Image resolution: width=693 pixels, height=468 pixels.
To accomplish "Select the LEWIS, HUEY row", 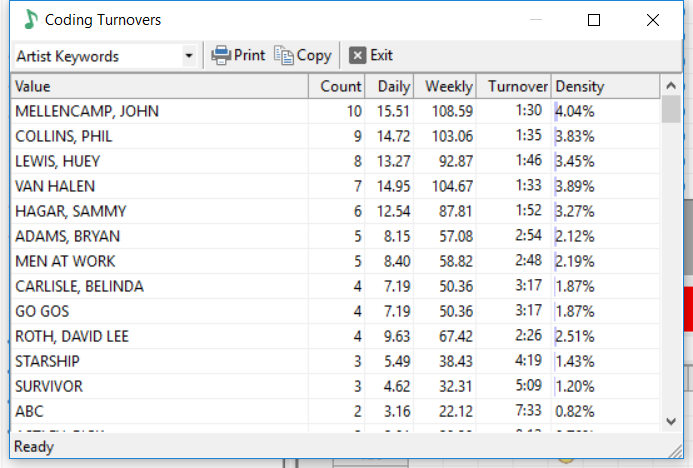I will [x=335, y=161].
